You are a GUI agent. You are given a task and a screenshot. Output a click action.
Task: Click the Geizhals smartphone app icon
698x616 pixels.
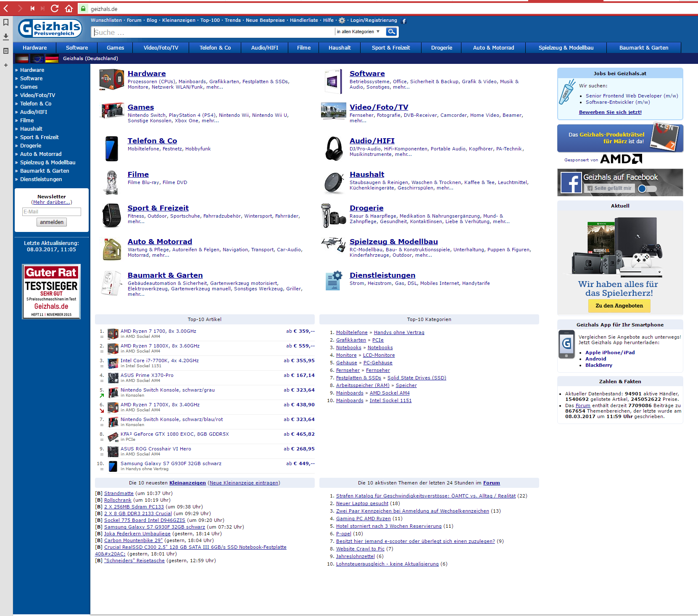[566, 344]
